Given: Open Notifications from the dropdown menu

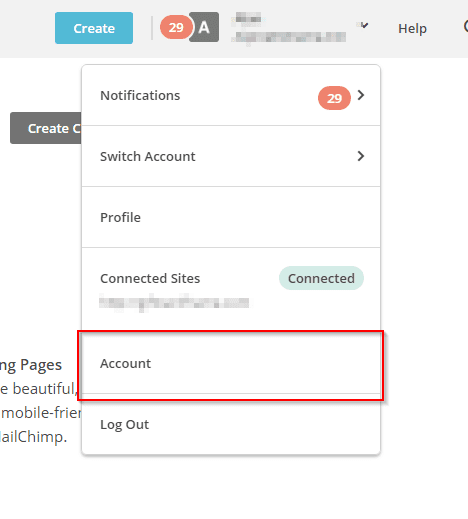Looking at the screenshot, I should [231, 95].
